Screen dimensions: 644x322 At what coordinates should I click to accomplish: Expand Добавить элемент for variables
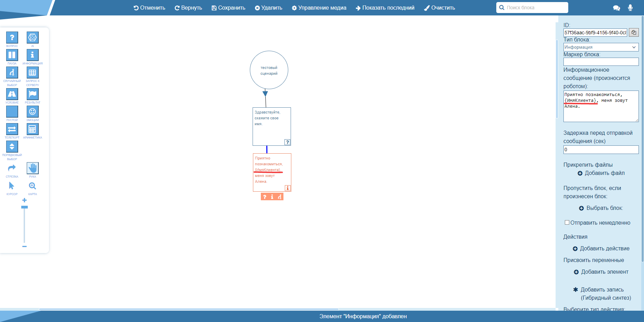[601, 272]
